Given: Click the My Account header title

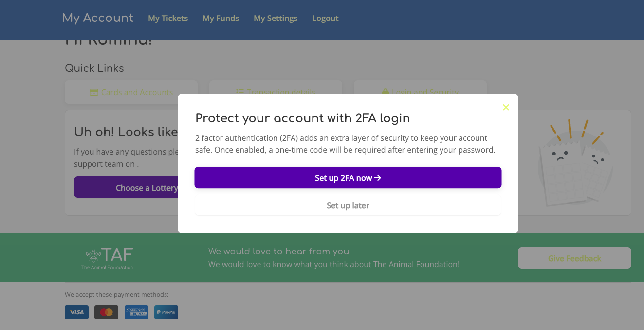Looking at the screenshot, I should point(97,18).
